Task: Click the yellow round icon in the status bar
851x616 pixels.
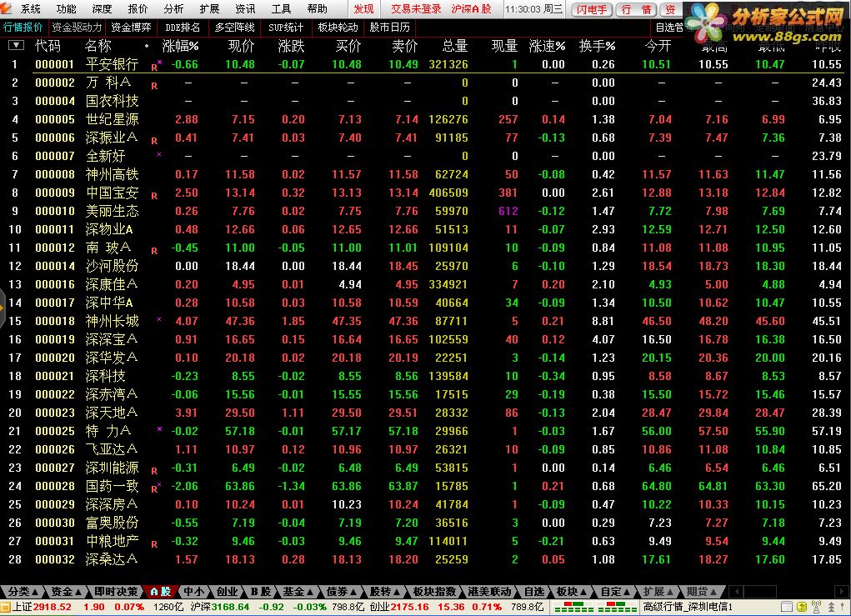Action: pos(801,607)
